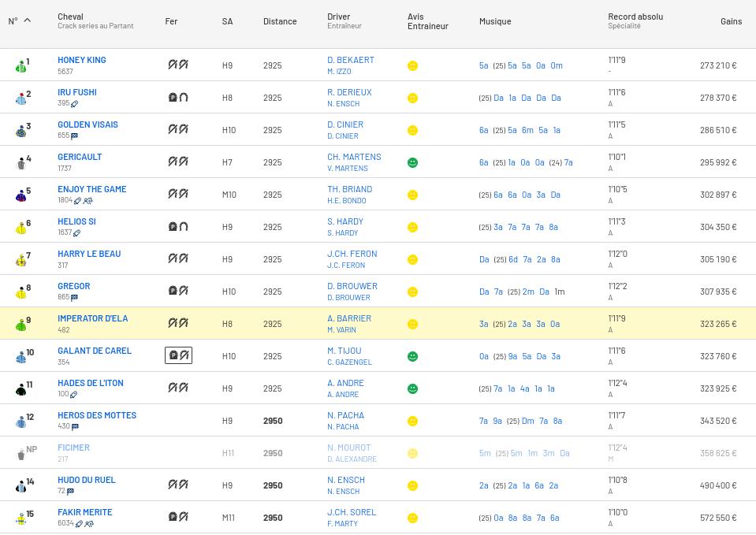Click the green smiley for Gericault
This screenshot has width=756, height=535.
click(412, 162)
